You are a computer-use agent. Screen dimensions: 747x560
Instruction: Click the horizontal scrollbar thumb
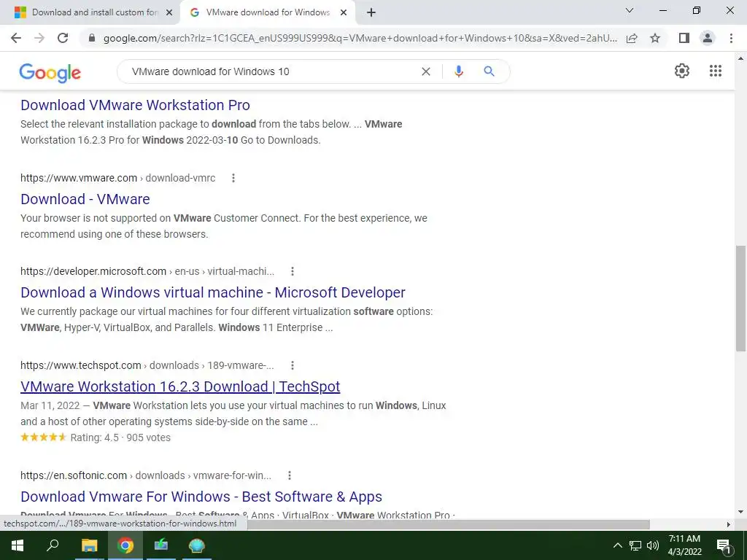click(x=449, y=524)
